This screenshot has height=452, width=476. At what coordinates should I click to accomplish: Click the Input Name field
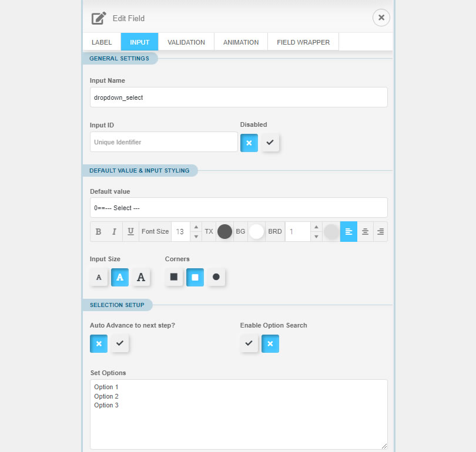(x=239, y=97)
